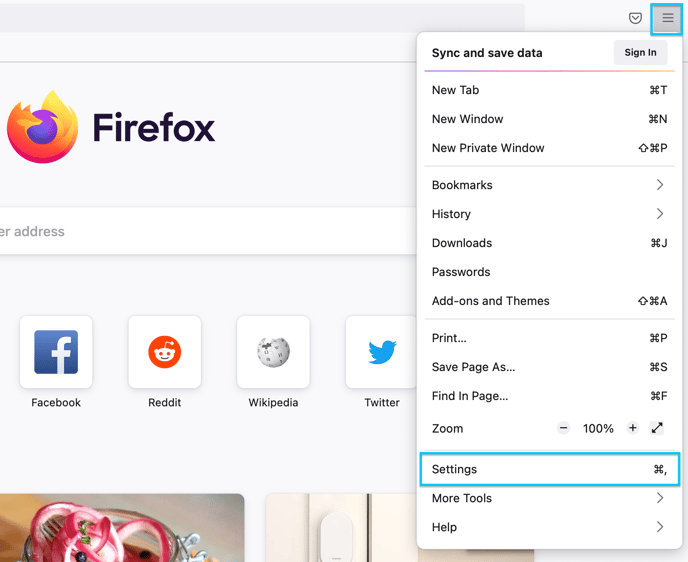Increase zoom with the plus button
Screen dimensions: 688x562
click(632, 428)
